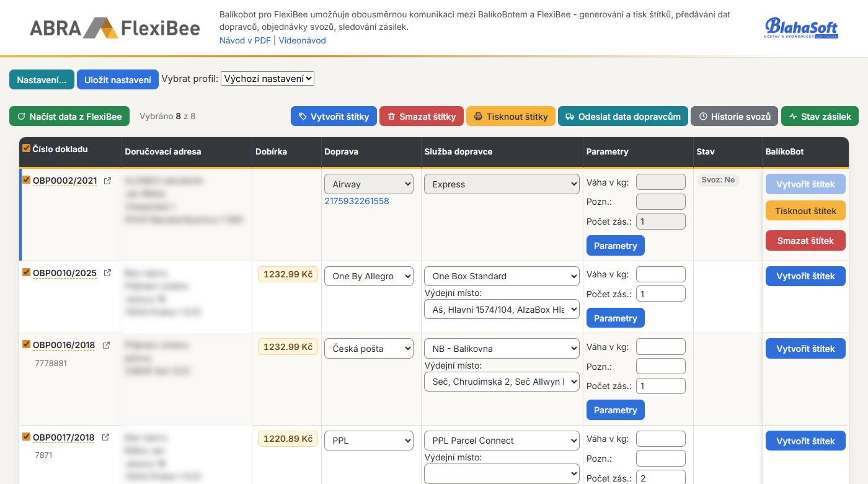Click Uložit nastavení button
The width and height of the screenshot is (868, 484).
point(118,79)
